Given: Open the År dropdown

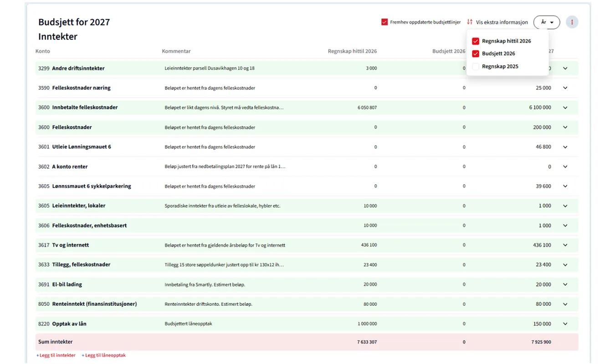Looking at the screenshot, I should click(547, 22).
